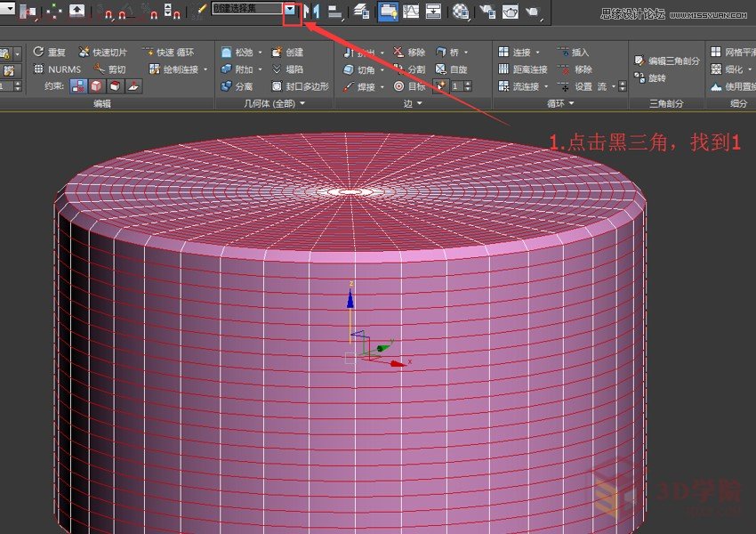Viewport: 756px width, 534px height.
Task: Click 封口多边形 cap poly tool
Action: click(x=301, y=86)
